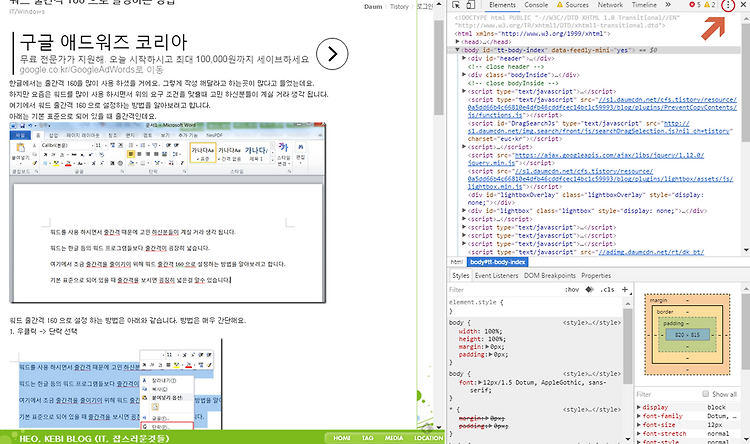This screenshot has height=444, width=750.
Task: Click the Styles pane Filter input
Action: coord(505,289)
